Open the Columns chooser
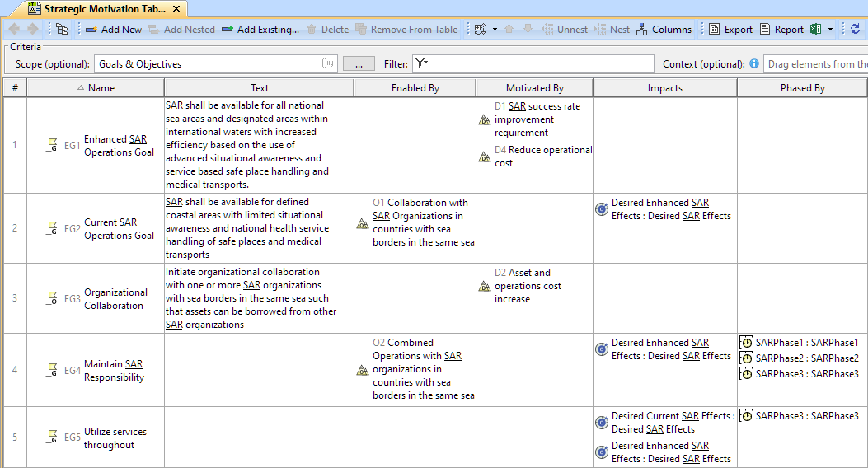The image size is (868, 468). (664, 29)
